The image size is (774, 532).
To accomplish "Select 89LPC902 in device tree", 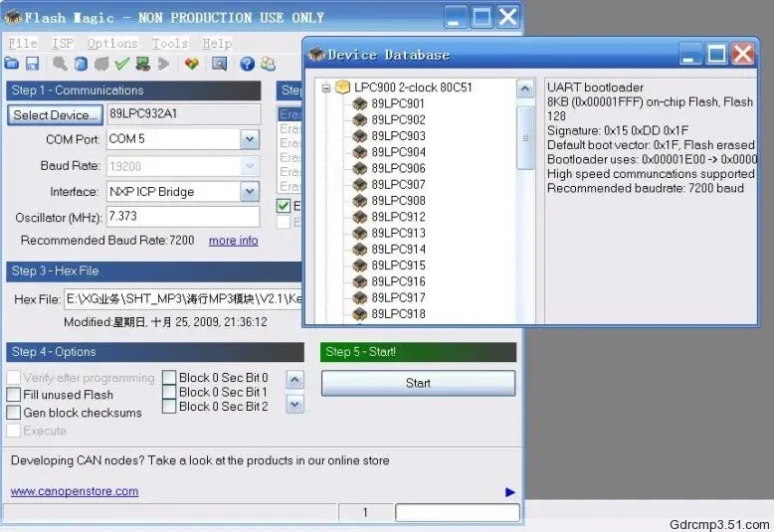I will (x=398, y=120).
